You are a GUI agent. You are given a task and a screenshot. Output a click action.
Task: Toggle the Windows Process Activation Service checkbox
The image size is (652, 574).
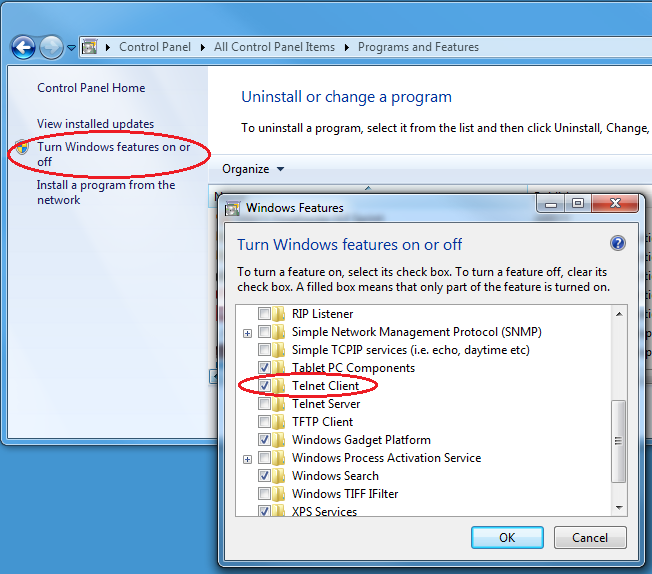[x=264, y=458]
